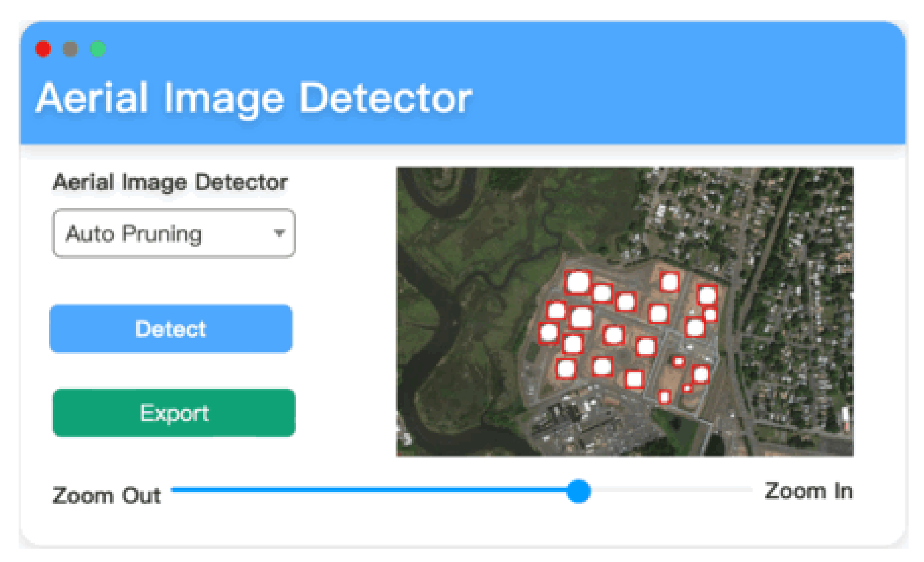Screen dimensions: 924x562
Task: Click the Zoom In label
Action: tap(809, 491)
